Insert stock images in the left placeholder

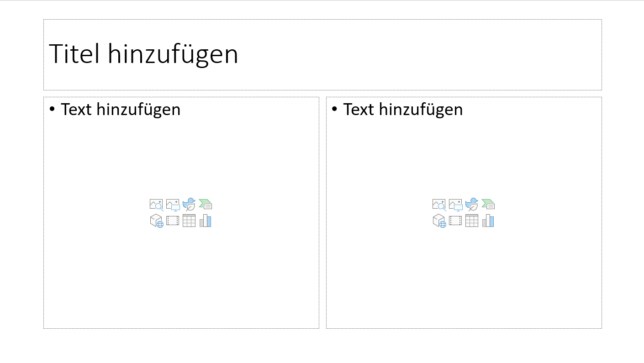(156, 204)
